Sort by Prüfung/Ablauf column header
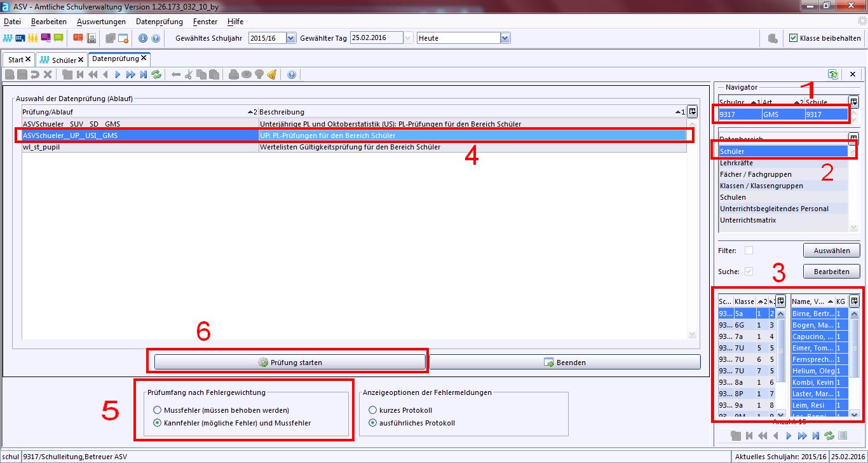 click(x=139, y=112)
